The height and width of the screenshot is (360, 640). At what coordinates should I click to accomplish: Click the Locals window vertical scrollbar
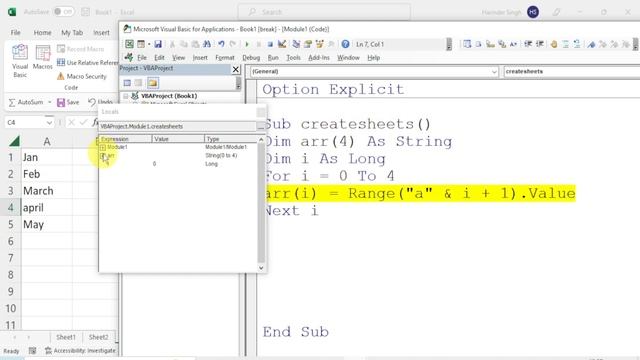pos(261,203)
